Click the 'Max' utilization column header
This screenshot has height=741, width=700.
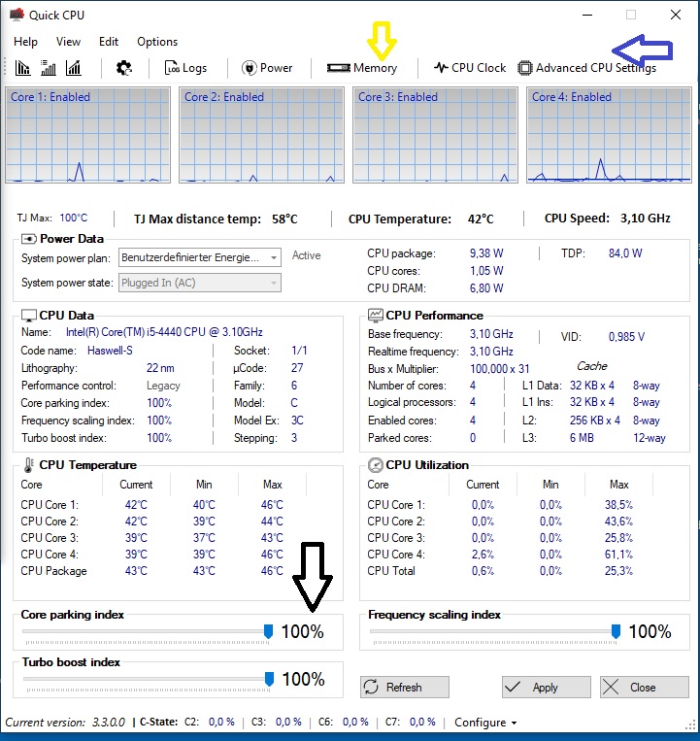pos(618,485)
